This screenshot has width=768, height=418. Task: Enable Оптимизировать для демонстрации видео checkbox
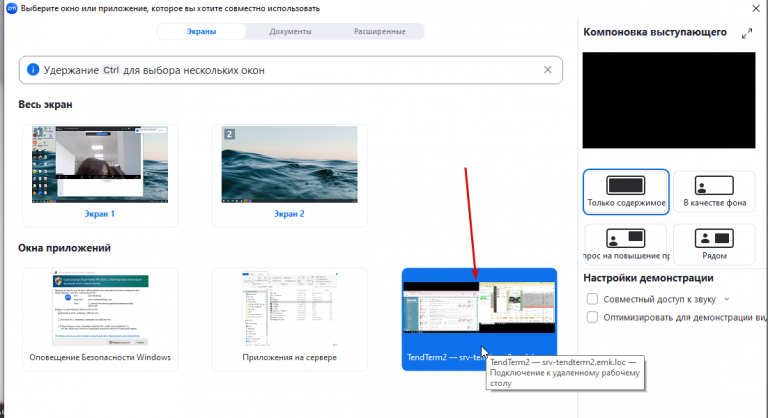coord(592,317)
